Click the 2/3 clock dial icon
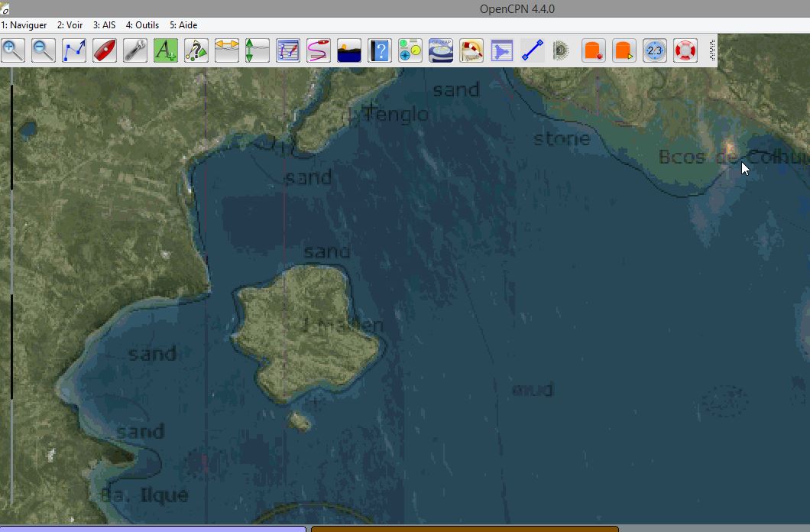This screenshot has height=532, width=810. pos(655,50)
